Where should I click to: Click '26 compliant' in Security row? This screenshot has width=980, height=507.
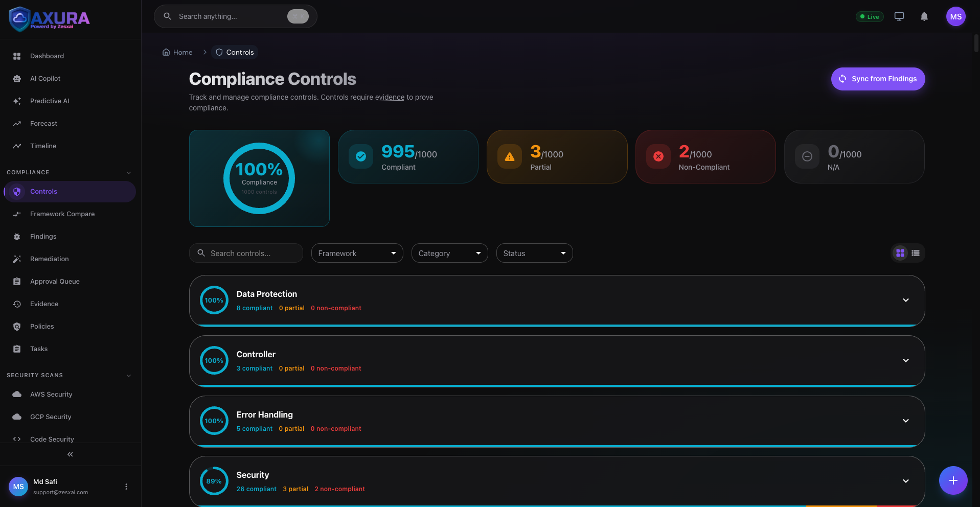[257, 489]
